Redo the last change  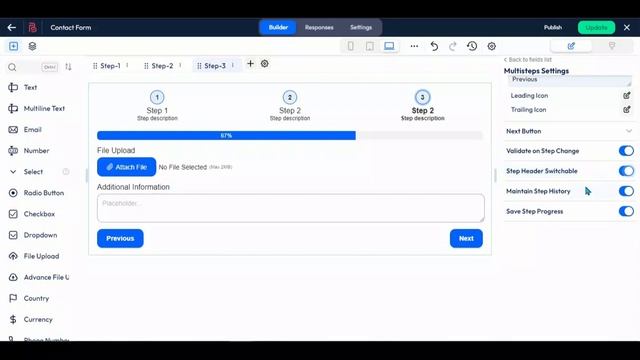click(453, 46)
